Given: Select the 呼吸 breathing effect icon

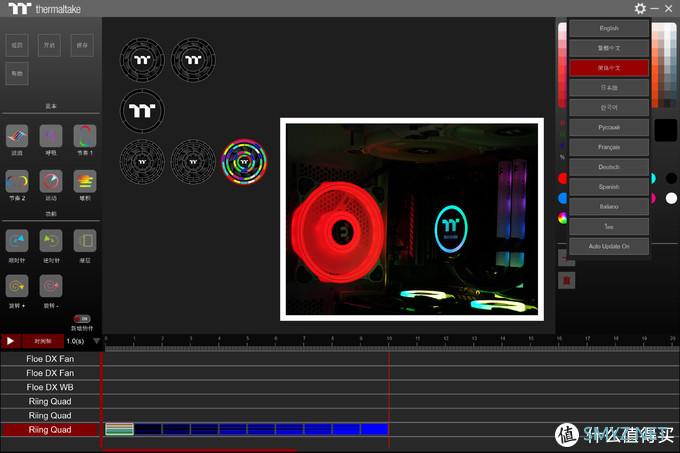Looking at the screenshot, I should click(x=51, y=136).
